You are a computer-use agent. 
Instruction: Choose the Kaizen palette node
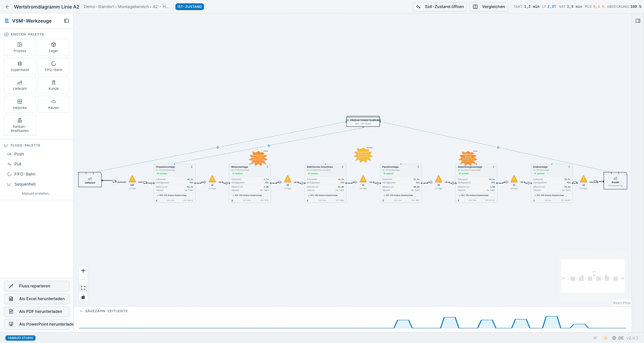click(53, 104)
